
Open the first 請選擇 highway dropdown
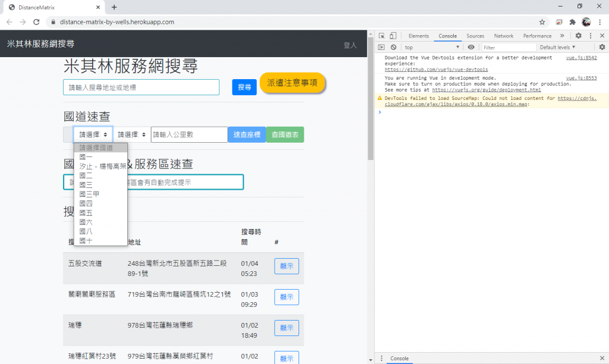[x=93, y=134]
